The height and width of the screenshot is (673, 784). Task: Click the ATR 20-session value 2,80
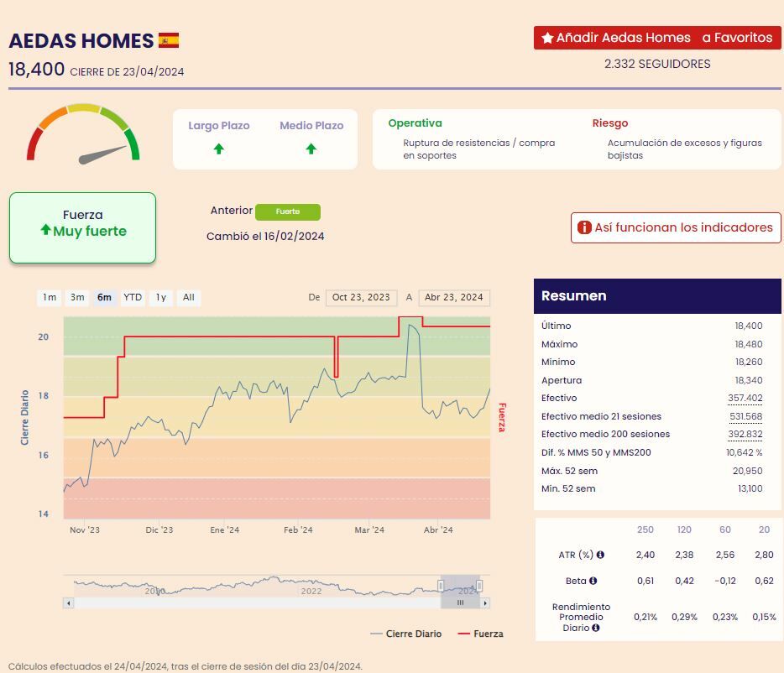(764, 555)
